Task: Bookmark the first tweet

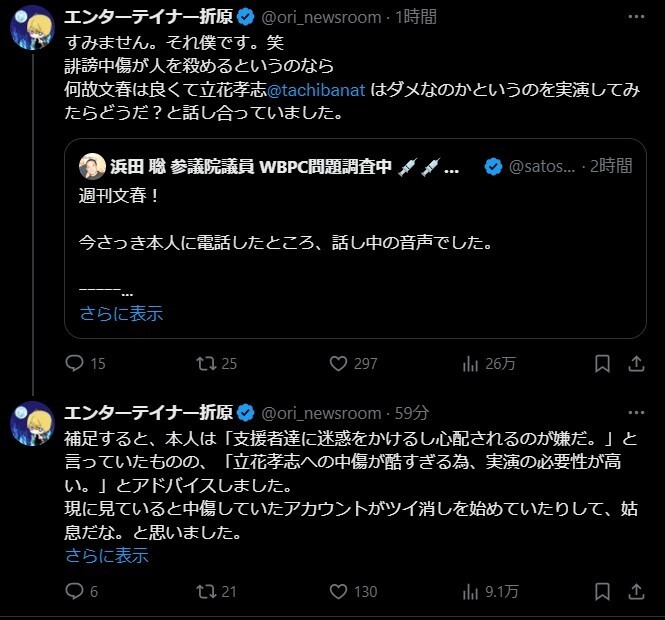Action: click(x=602, y=364)
